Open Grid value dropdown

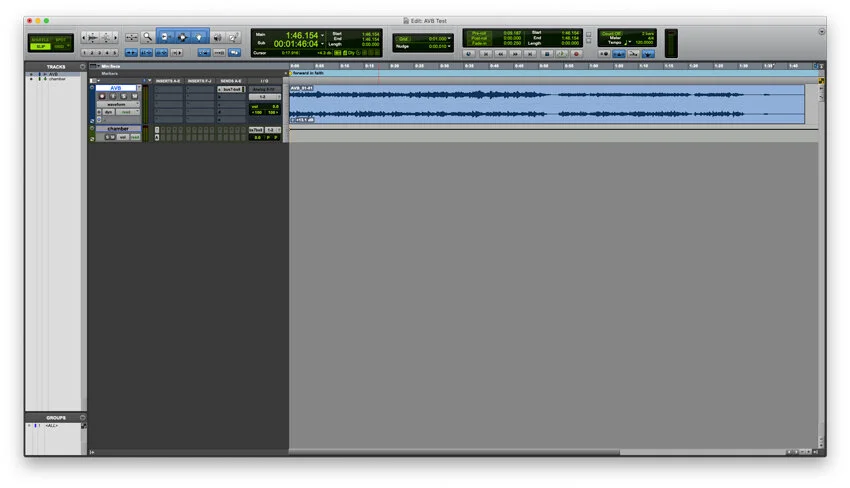(x=449, y=38)
